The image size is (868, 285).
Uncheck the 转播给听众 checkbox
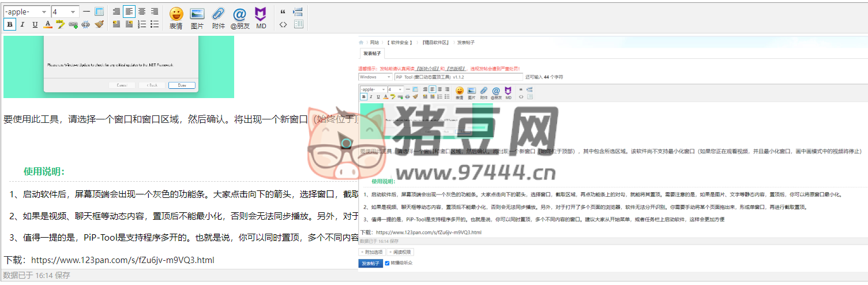[x=387, y=263]
